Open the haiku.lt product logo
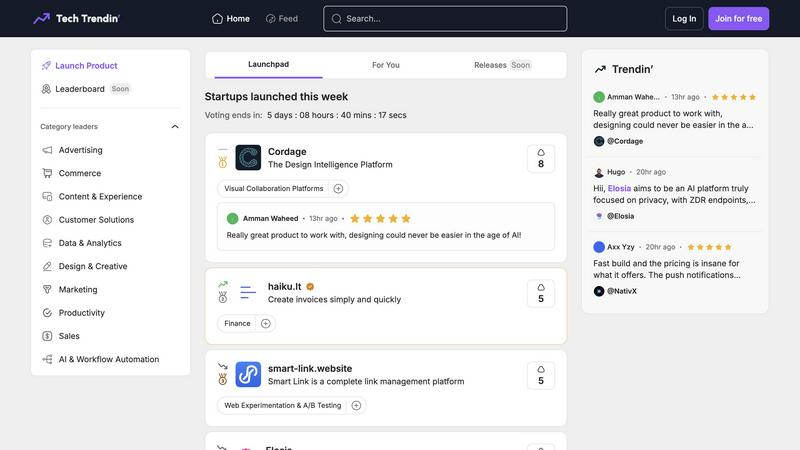 tap(248, 292)
